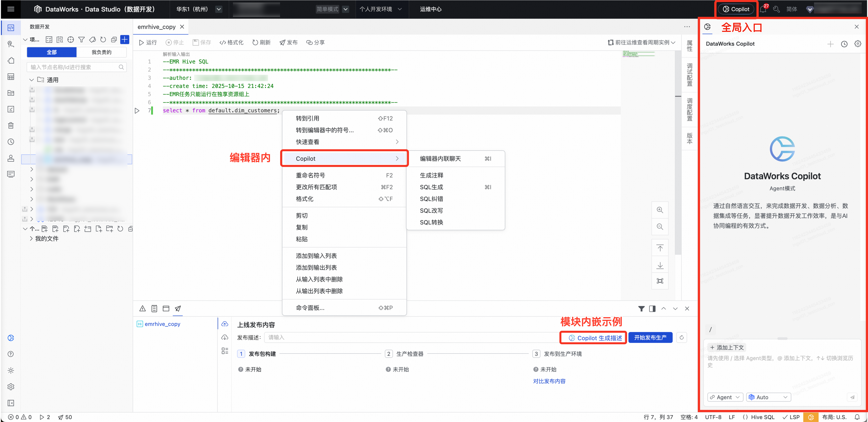
Task: Click Copilot 生成描述 button
Action: coord(593,338)
